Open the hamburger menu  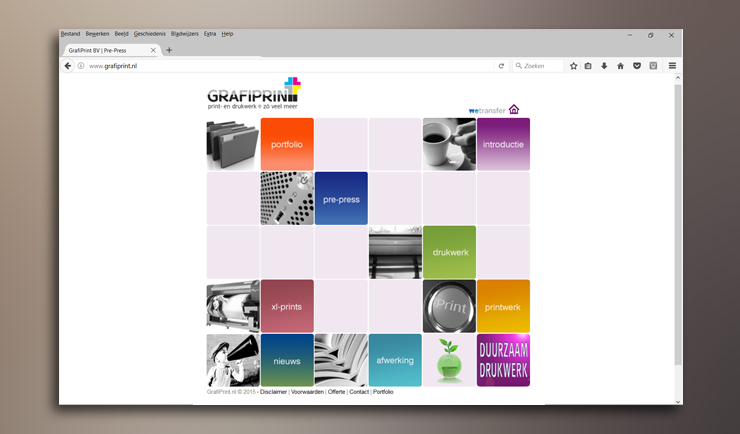[673, 66]
